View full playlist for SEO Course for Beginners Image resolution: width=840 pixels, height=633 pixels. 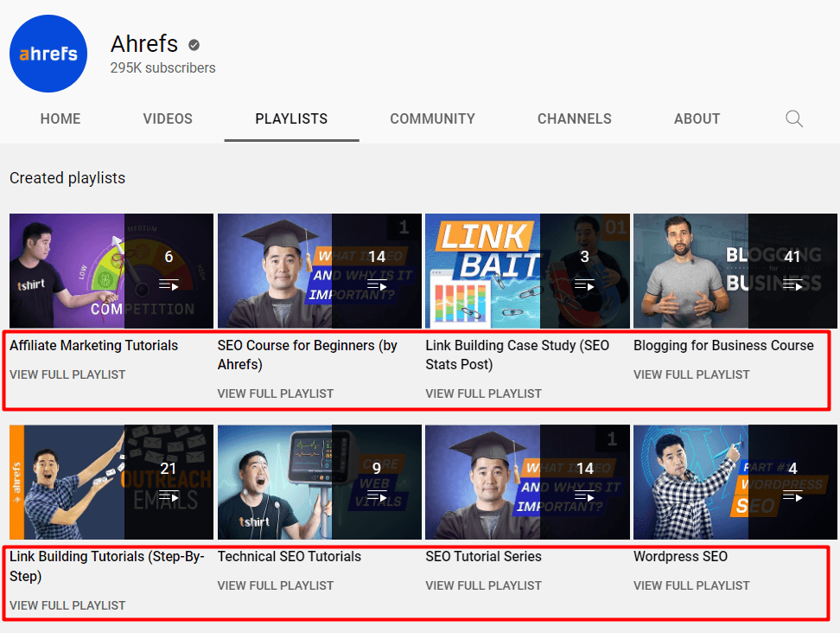coord(276,393)
